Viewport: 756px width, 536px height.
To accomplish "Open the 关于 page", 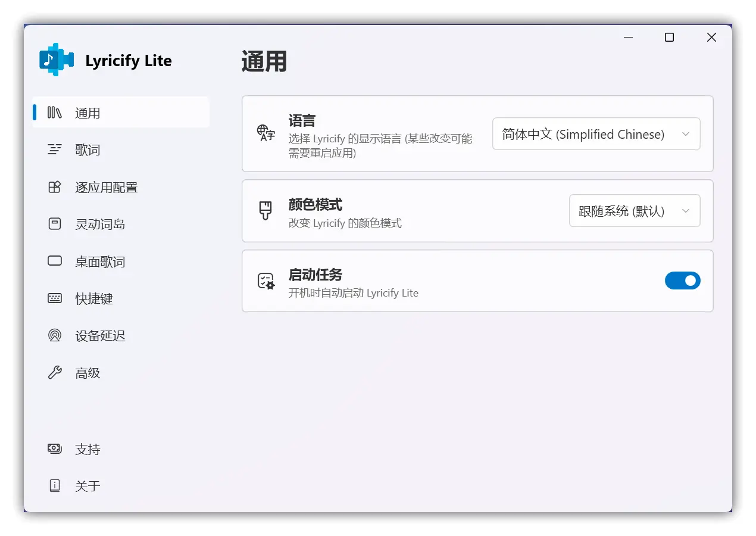I will click(121, 486).
